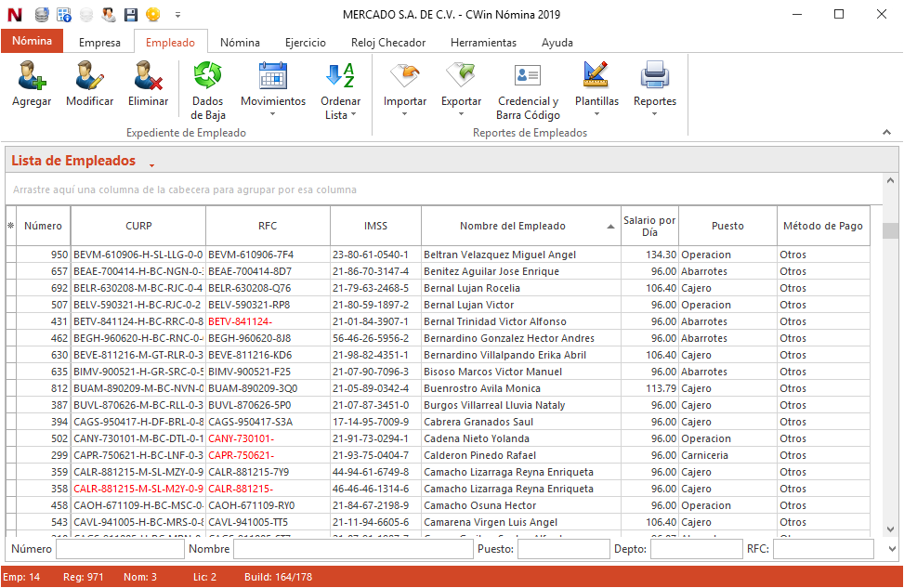Switch to the Nómina ribbon tab
The image size is (904, 588).
tap(239, 43)
